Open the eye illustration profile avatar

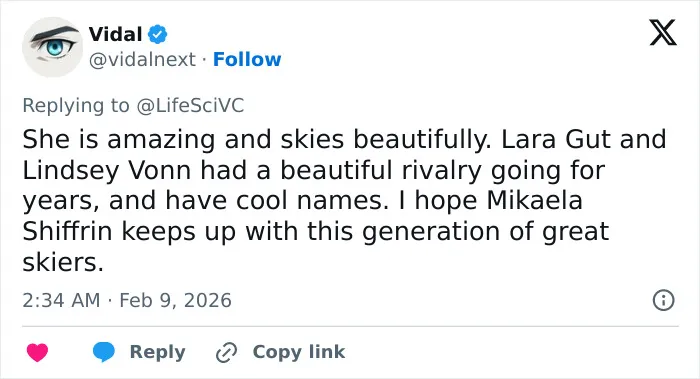53,47
